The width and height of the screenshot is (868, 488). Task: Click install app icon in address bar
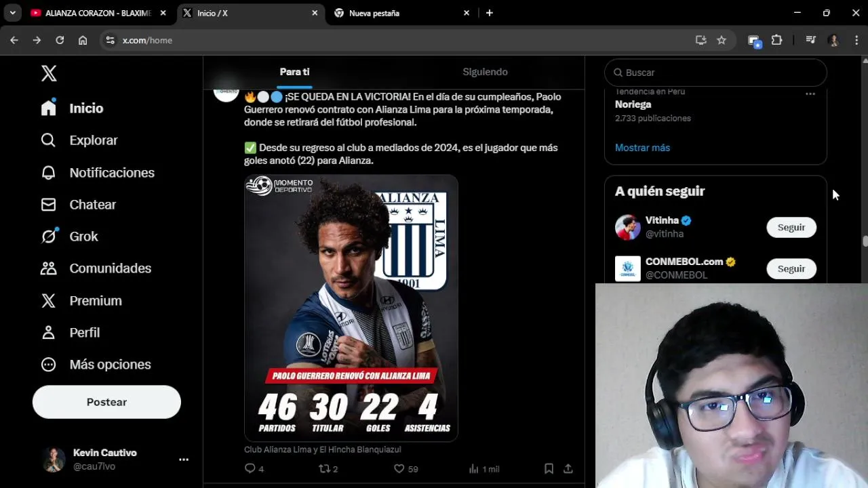(701, 41)
